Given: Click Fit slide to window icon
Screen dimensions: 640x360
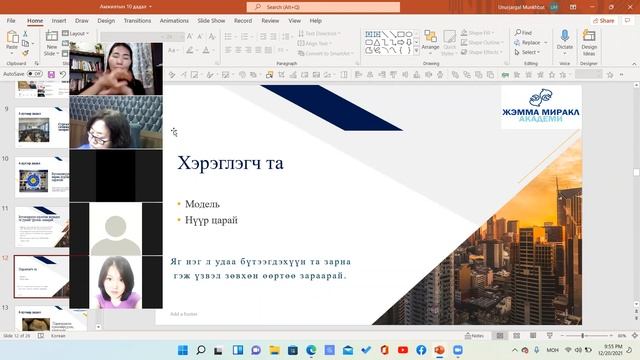Looking at the screenshot, I should coord(635,336).
